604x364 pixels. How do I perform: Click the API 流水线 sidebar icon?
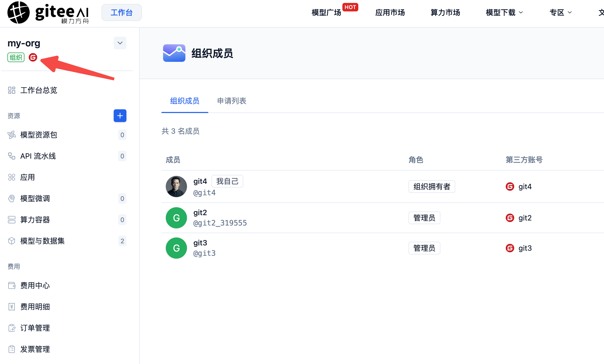(x=12, y=156)
